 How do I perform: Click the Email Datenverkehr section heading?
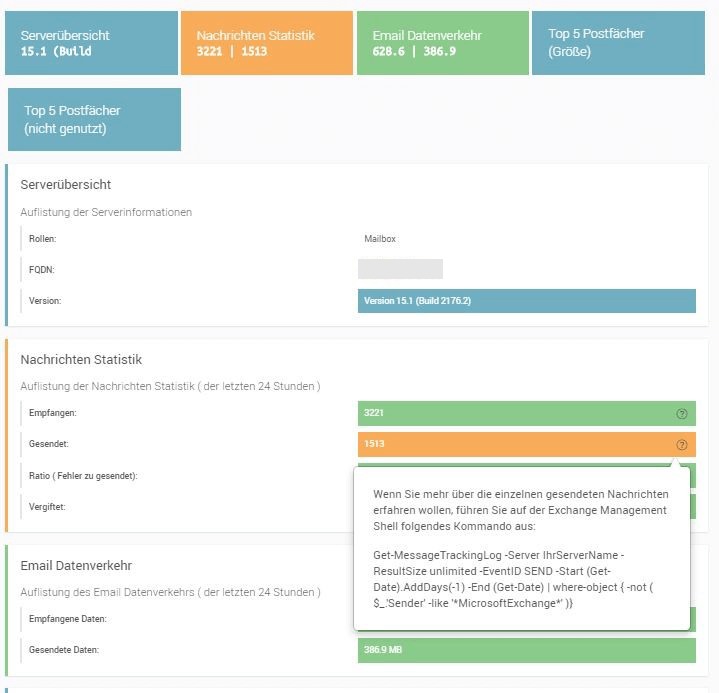click(x=76, y=566)
